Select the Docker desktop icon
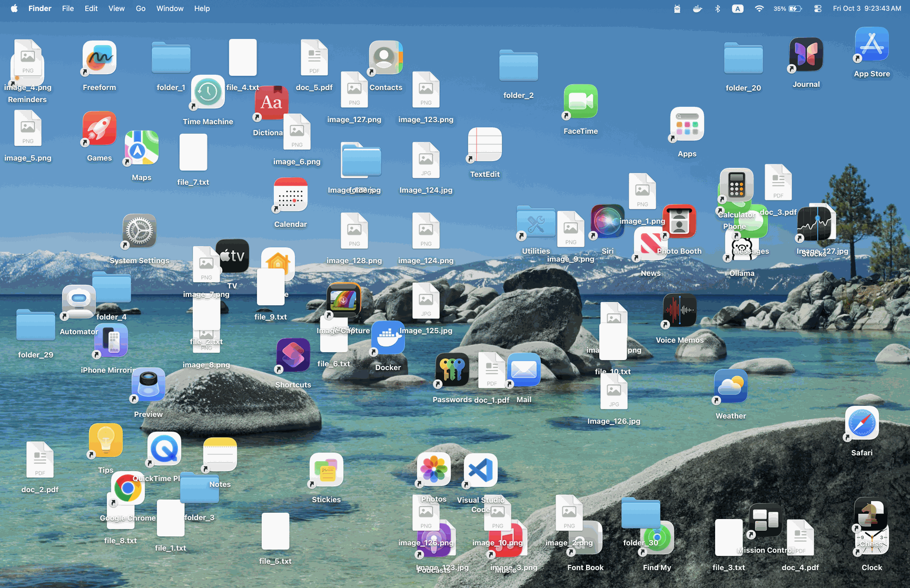Viewport: 910px width, 588px height. click(388, 338)
